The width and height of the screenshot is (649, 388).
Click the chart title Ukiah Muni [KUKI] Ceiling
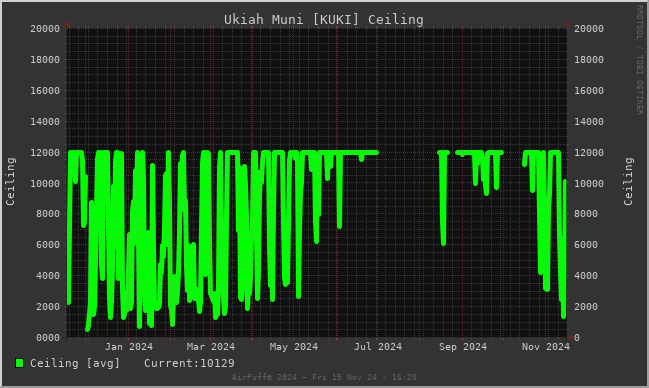click(x=324, y=19)
